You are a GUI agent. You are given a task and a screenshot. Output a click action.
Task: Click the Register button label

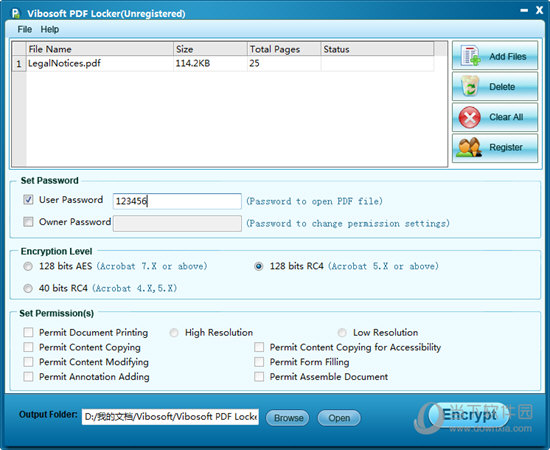(x=506, y=147)
